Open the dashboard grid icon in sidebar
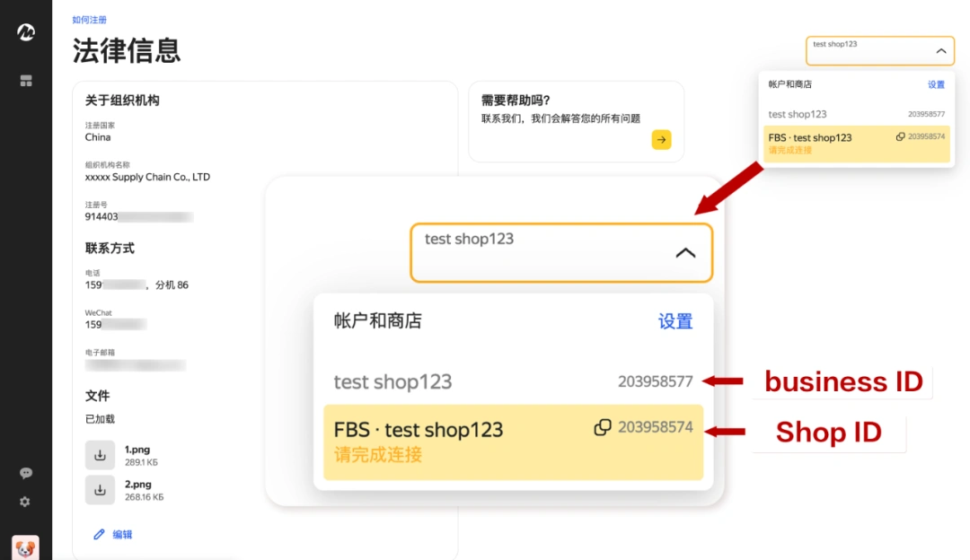The height and width of the screenshot is (560, 970). click(26, 80)
